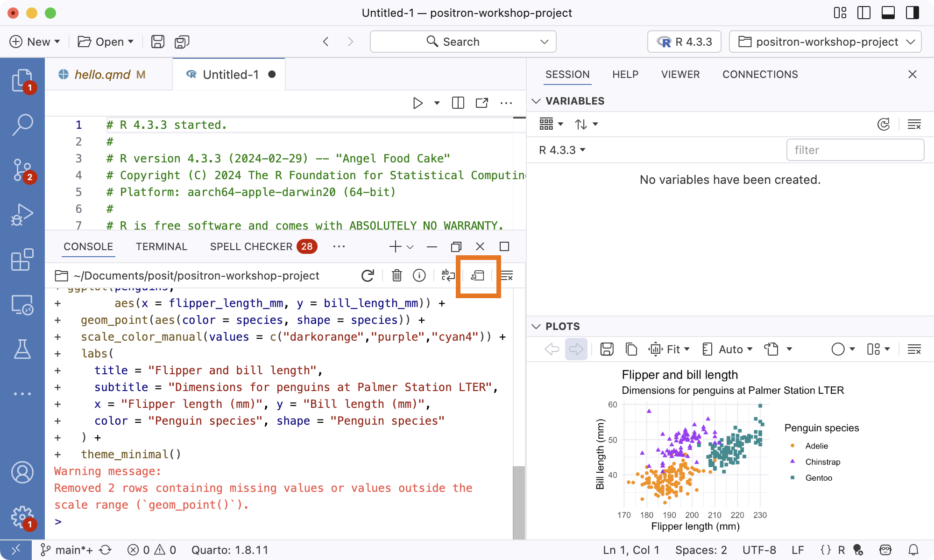This screenshot has height=560, width=934.
Task: Open the CONNECTIONS tab
Action: point(760,74)
